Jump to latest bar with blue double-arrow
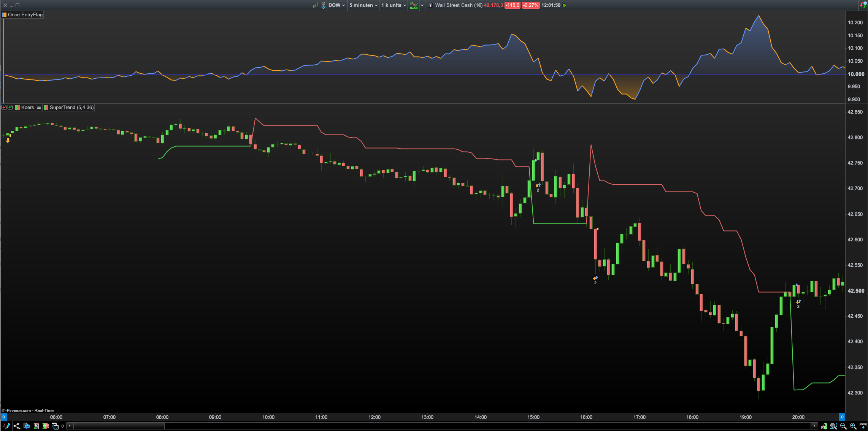 click(x=842, y=417)
